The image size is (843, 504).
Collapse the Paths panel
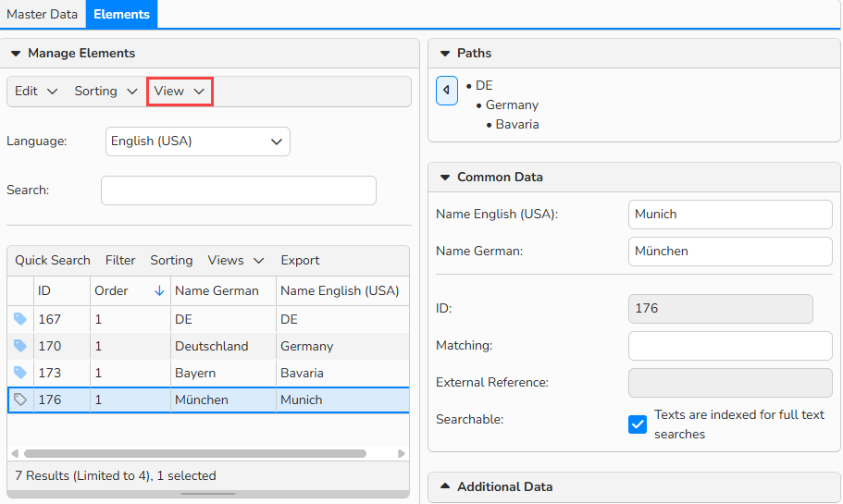pyautogui.click(x=444, y=54)
